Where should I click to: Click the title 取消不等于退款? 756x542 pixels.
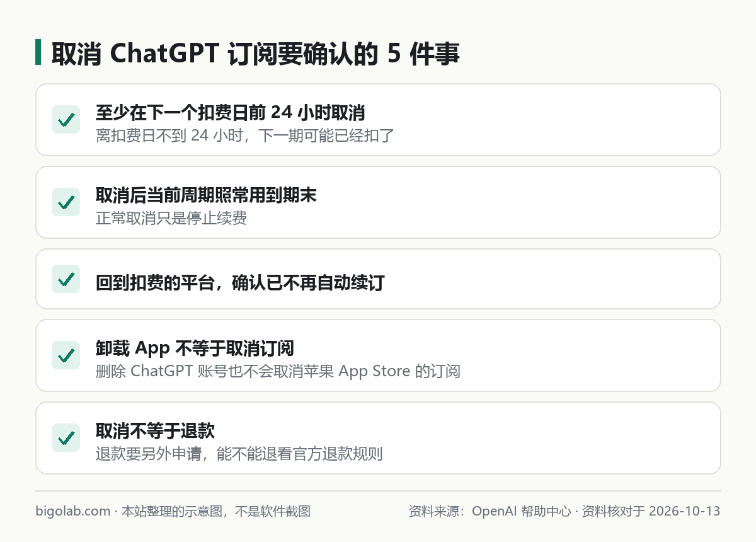[155, 431]
